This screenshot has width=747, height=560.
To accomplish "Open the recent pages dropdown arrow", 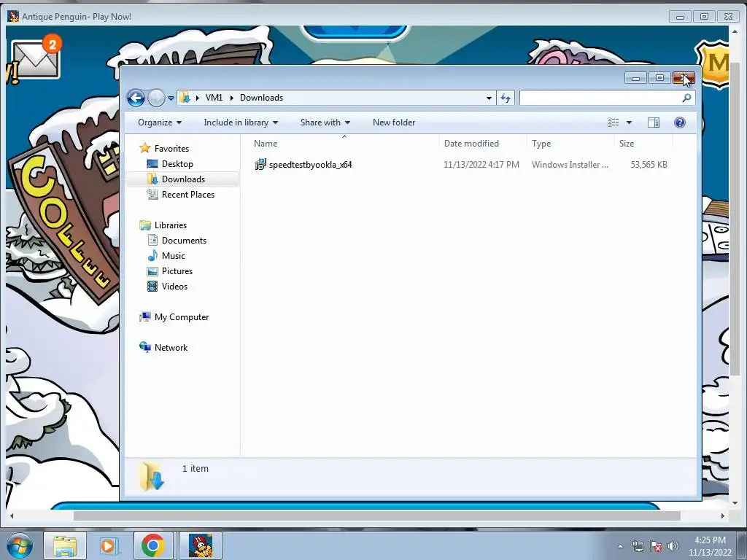I will coord(171,98).
